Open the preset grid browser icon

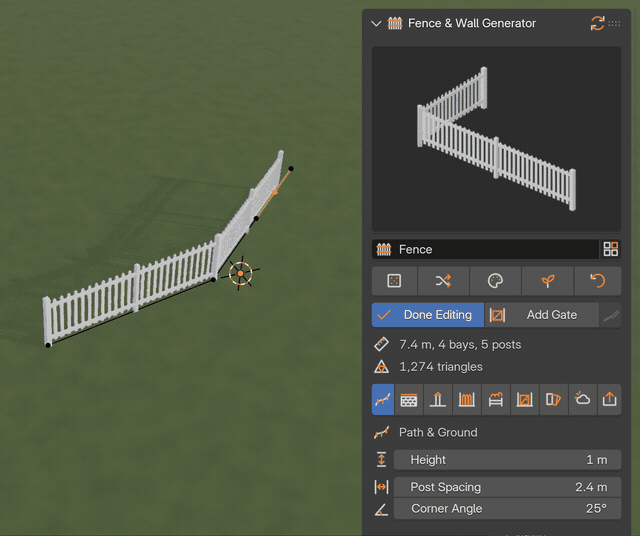coord(611,249)
